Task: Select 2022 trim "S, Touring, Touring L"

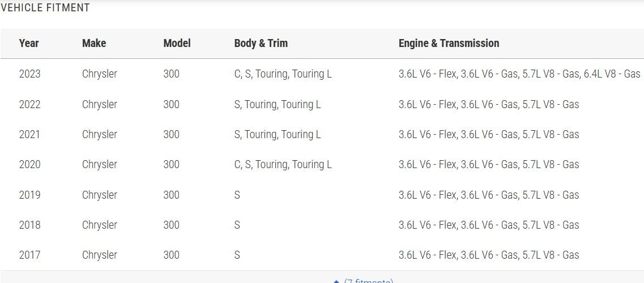Action: pyautogui.click(x=277, y=104)
